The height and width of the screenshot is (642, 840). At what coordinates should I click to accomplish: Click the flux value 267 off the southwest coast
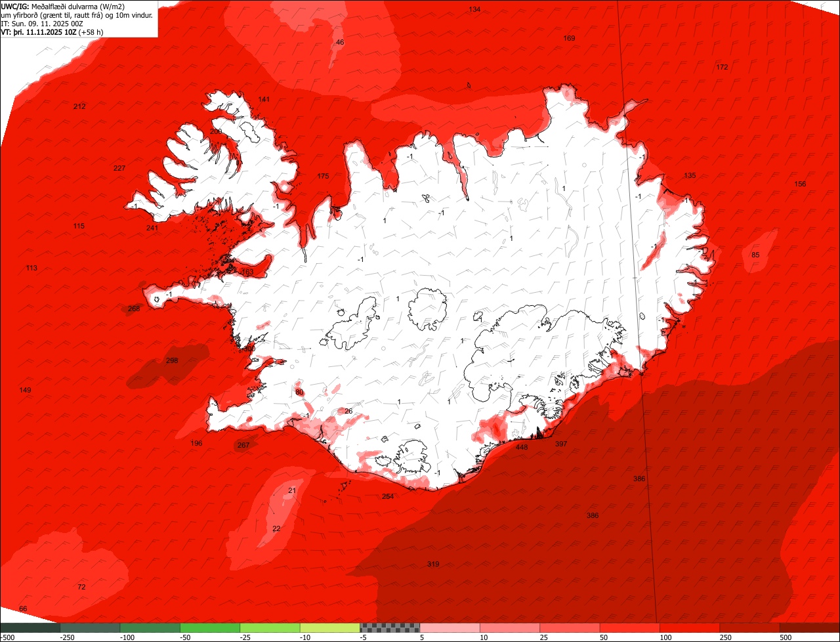(243, 445)
